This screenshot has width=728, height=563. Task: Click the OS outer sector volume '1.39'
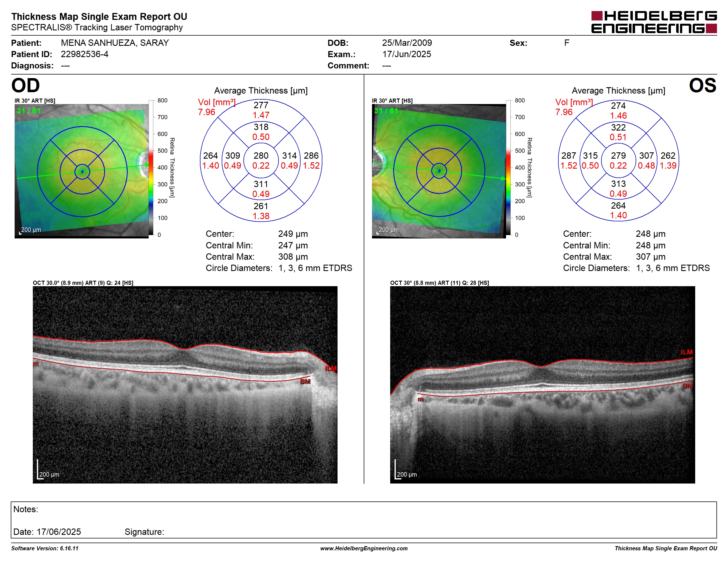click(668, 166)
